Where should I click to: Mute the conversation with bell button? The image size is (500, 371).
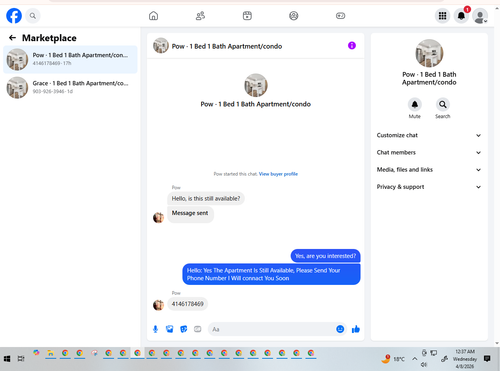415,105
